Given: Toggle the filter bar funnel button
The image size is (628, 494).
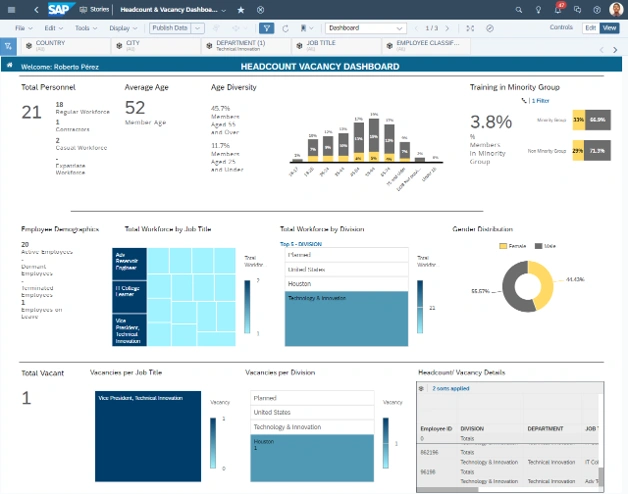Looking at the screenshot, I should [x=266, y=28].
